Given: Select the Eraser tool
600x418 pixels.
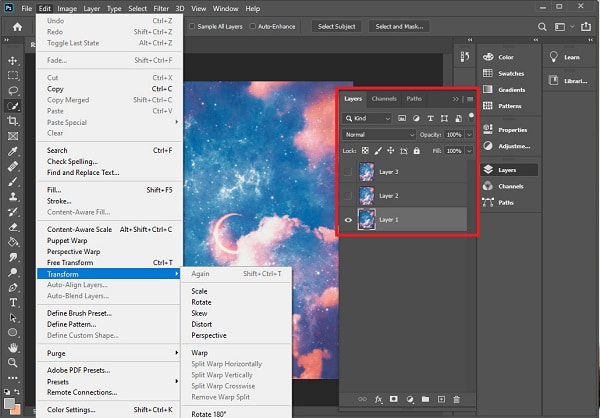Looking at the screenshot, I should pos(13,227).
